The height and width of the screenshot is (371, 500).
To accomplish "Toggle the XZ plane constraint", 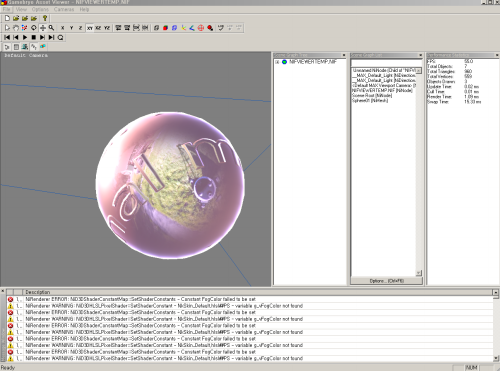I will (x=98, y=28).
